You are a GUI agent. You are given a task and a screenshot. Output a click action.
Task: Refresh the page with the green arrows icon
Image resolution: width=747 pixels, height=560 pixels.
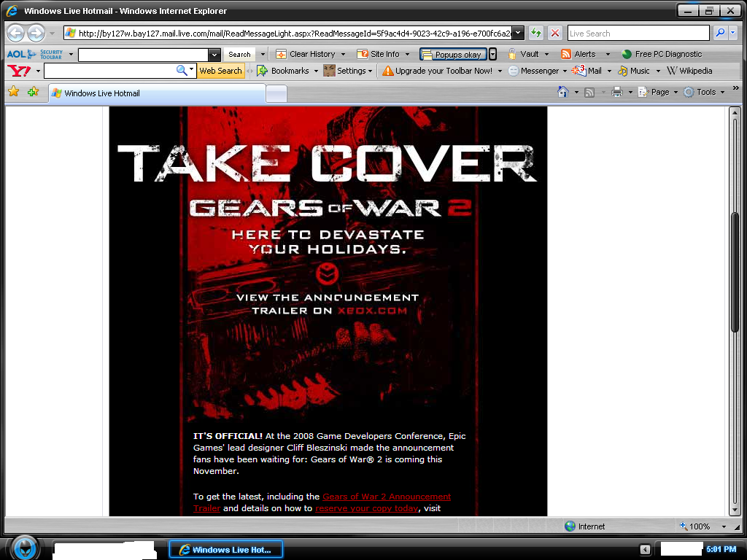click(536, 33)
